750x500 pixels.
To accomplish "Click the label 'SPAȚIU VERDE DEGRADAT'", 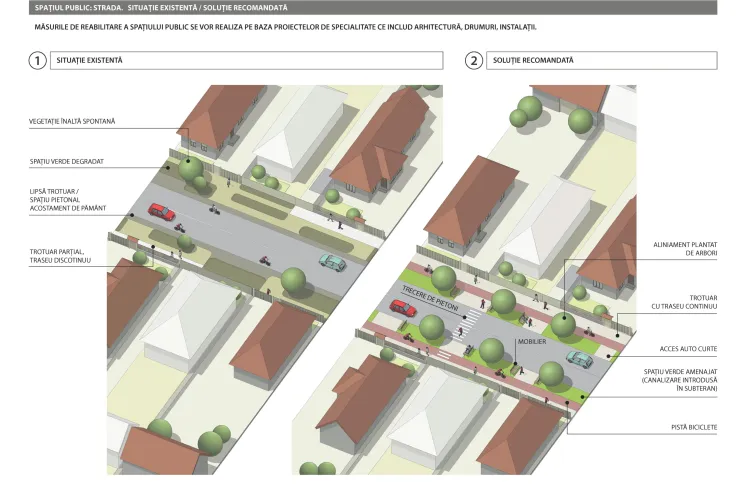I will (66, 162).
